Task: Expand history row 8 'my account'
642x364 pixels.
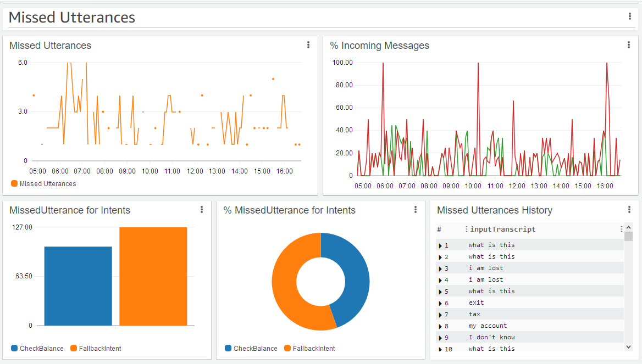Action: click(x=440, y=326)
